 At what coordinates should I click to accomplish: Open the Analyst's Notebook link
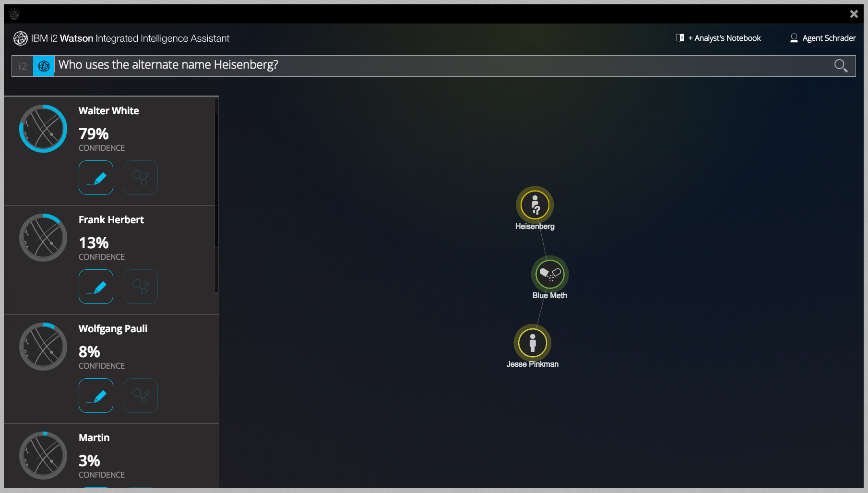tap(718, 38)
